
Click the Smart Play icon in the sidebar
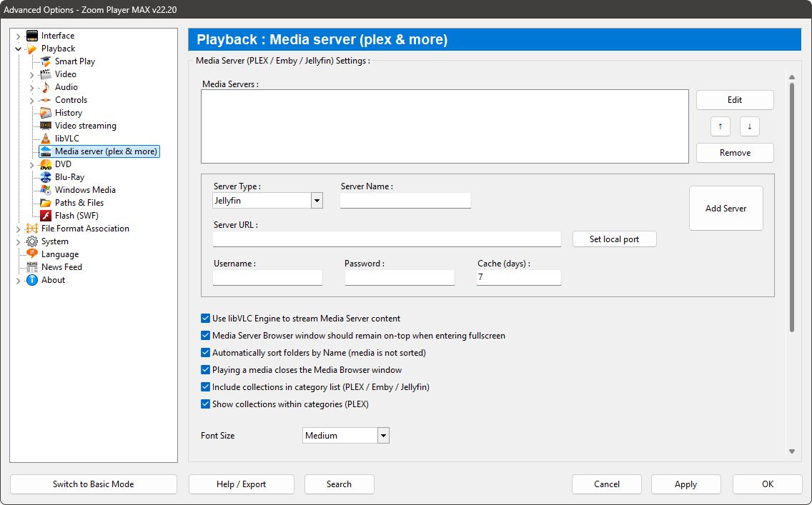47,61
